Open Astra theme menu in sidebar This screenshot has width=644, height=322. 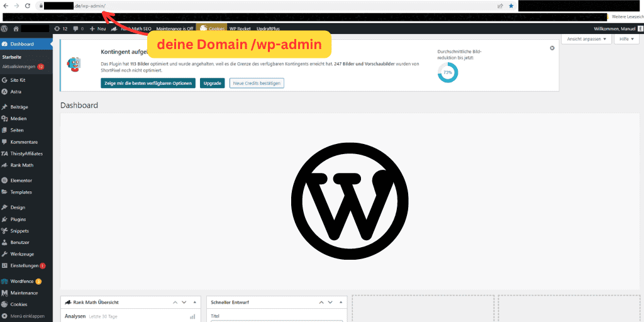(x=26, y=92)
